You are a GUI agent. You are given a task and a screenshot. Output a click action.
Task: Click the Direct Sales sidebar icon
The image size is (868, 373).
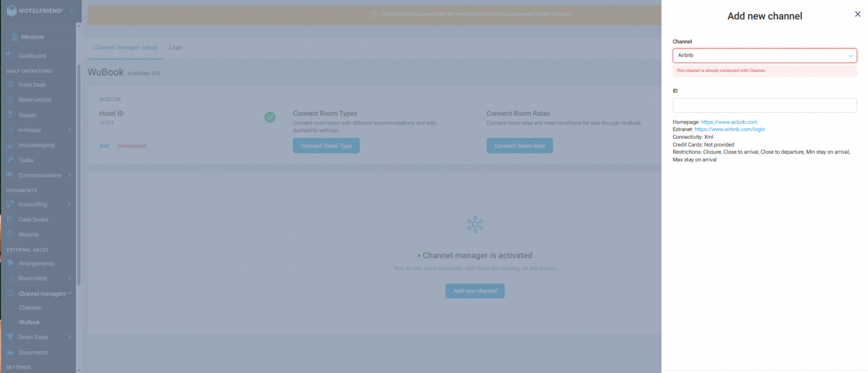coord(10,337)
